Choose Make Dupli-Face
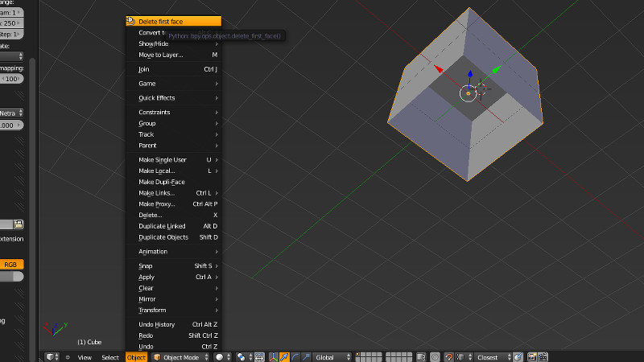Screen dimensions: 644x362 point(173,182)
